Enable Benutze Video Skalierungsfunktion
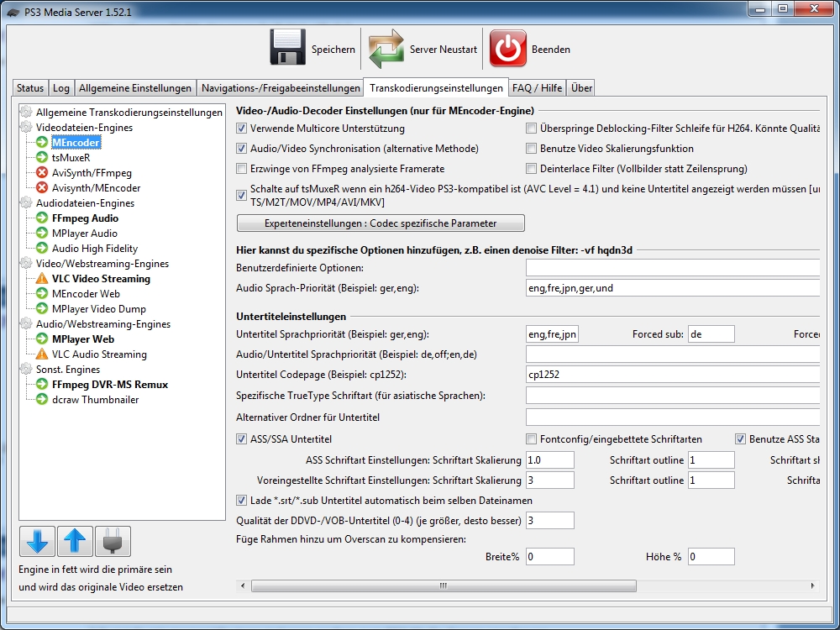The height and width of the screenshot is (630, 840). (x=531, y=149)
